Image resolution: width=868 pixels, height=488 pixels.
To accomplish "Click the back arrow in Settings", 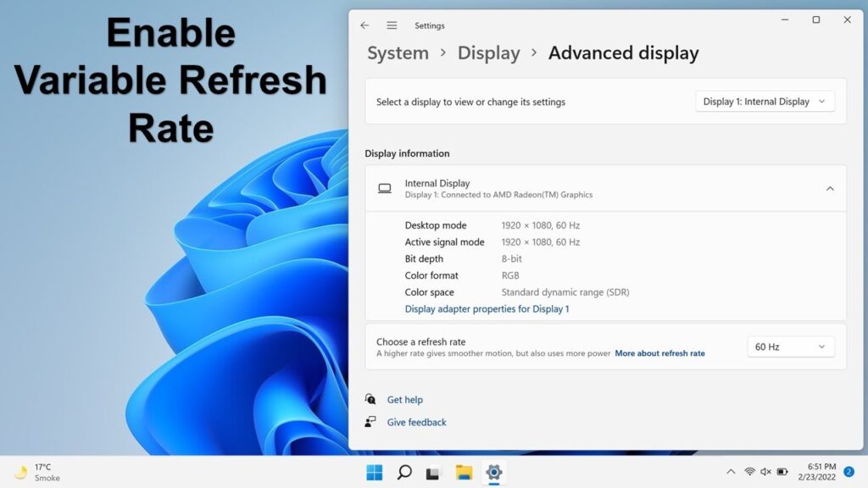I will (x=365, y=25).
